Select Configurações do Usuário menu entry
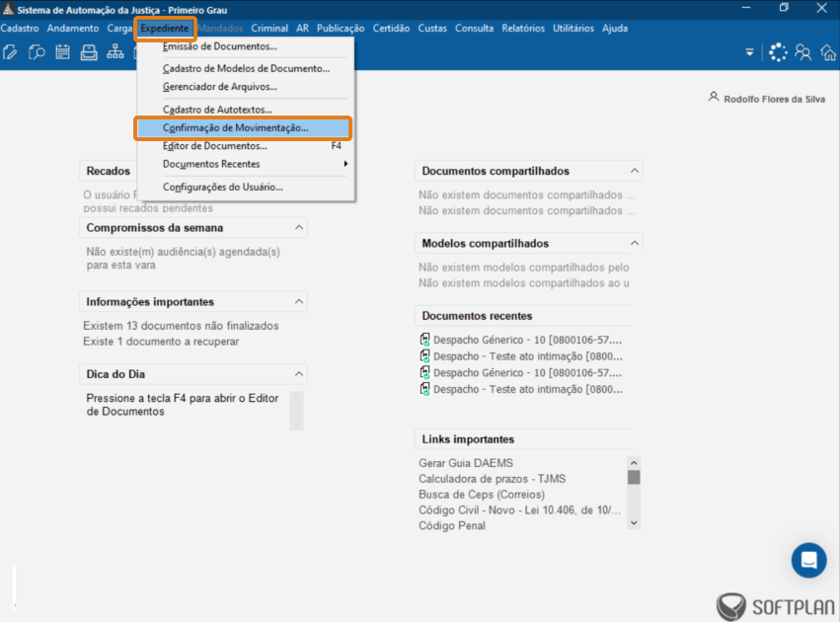 [x=246, y=187]
